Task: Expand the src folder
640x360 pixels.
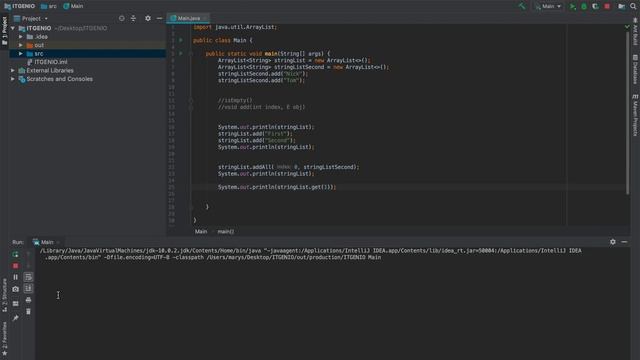Action: point(20,53)
